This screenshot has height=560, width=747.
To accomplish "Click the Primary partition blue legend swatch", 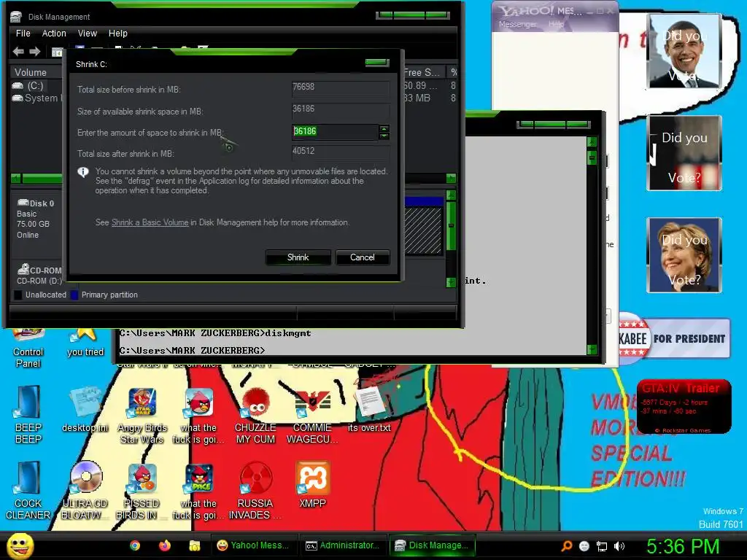I will click(x=74, y=295).
